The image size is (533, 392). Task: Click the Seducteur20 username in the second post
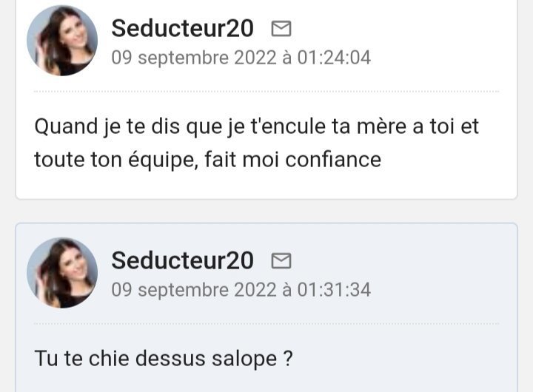182,260
